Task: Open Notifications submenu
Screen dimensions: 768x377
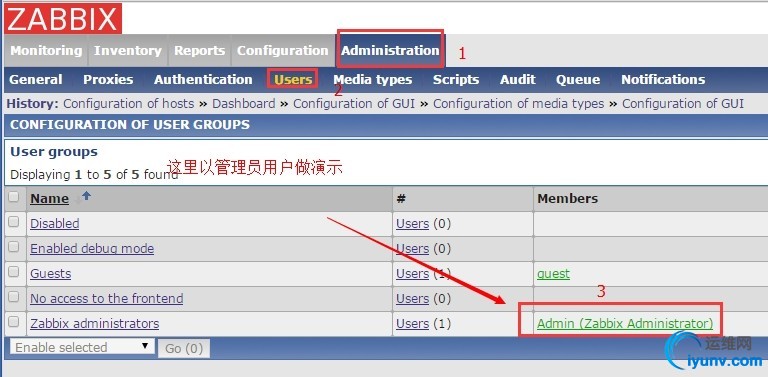Action: click(x=663, y=79)
